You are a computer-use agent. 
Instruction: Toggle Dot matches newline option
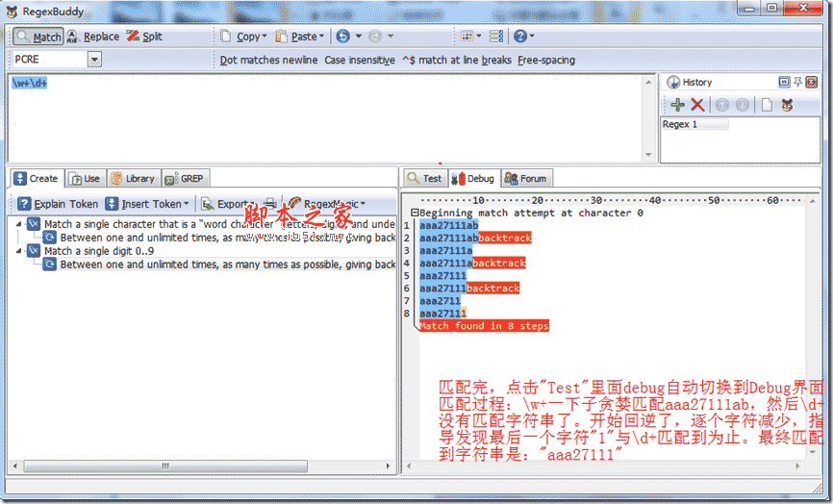pyautogui.click(x=268, y=60)
